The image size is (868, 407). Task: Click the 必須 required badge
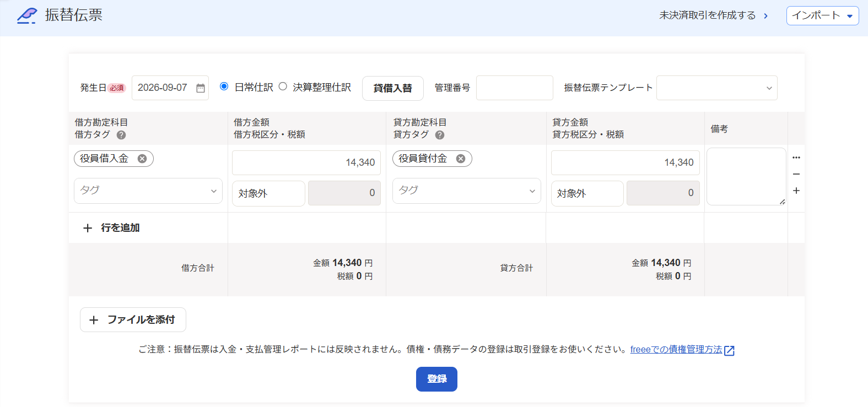click(x=117, y=88)
